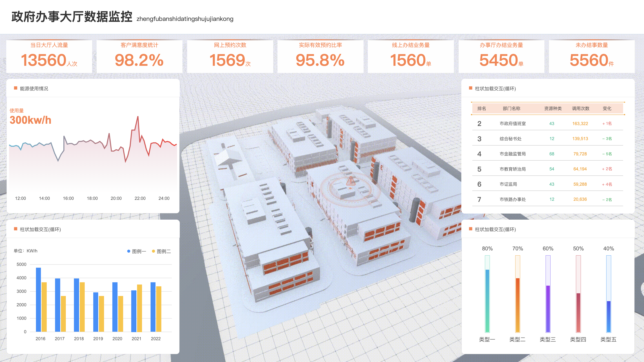Image resolution: width=644 pixels, height=362 pixels.
Task: Click the 调用次数 column header
Action: pyautogui.click(x=580, y=108)
